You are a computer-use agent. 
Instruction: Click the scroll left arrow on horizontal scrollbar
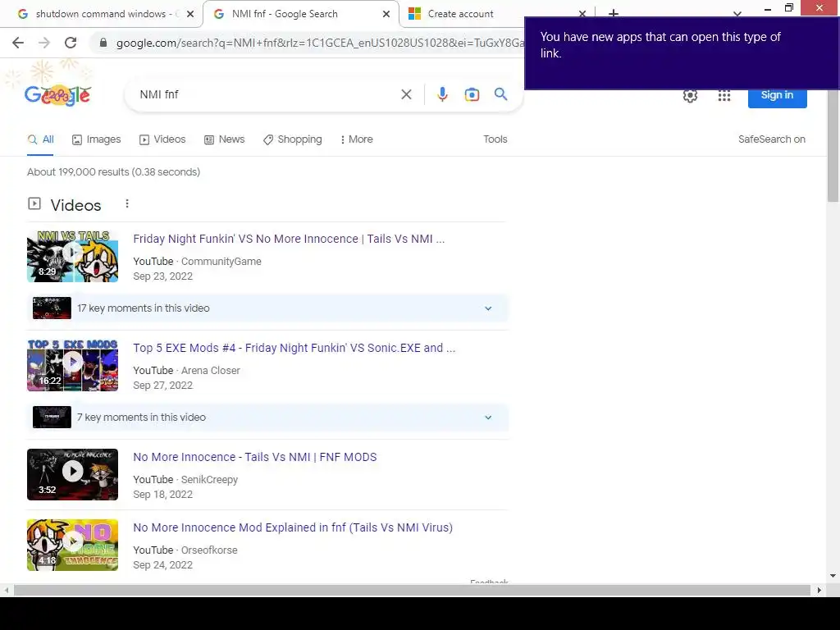tap(6, 591)
